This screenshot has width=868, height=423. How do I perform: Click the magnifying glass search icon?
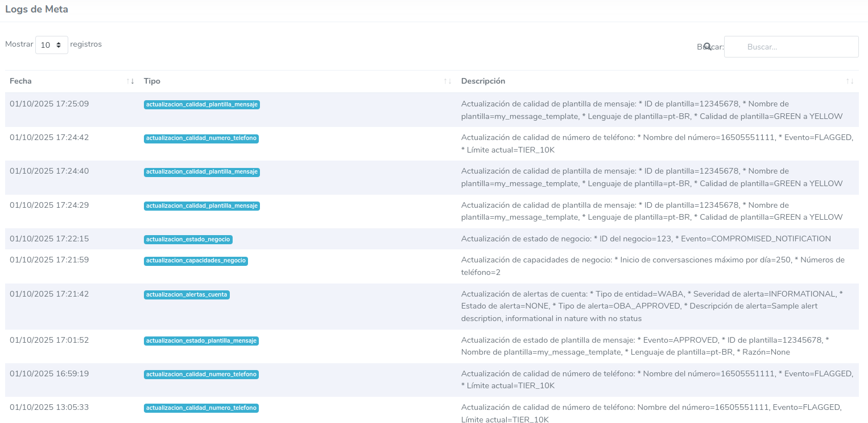pyautogui.click(x=707, y=46)
